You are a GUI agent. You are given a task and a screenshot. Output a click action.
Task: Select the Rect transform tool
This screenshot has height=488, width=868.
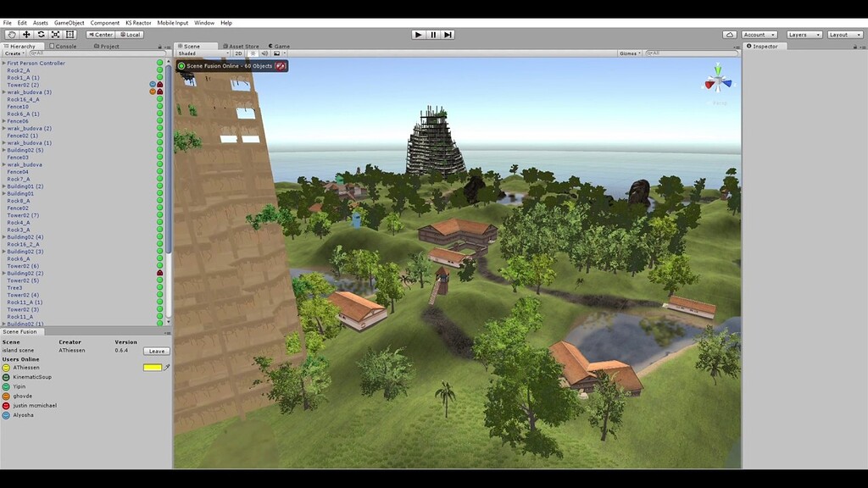70,34
